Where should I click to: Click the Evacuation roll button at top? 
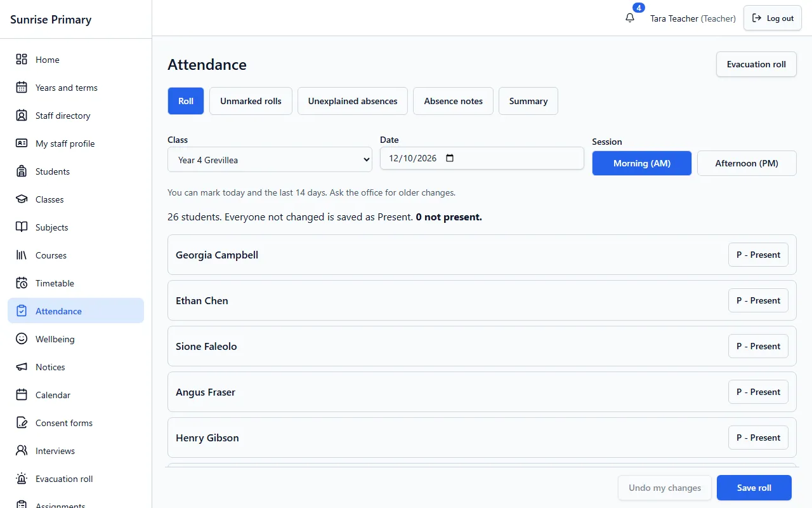pos(756,64)
